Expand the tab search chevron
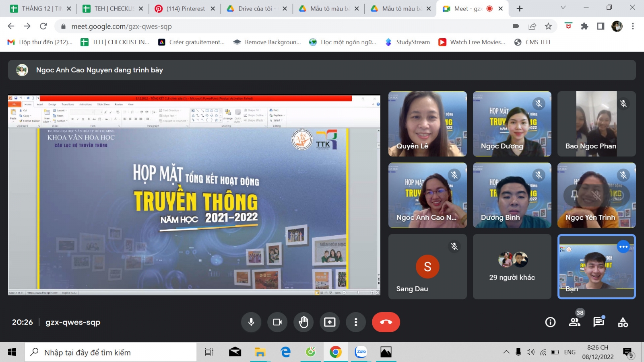Screen dimensions: 644x362 563,8
